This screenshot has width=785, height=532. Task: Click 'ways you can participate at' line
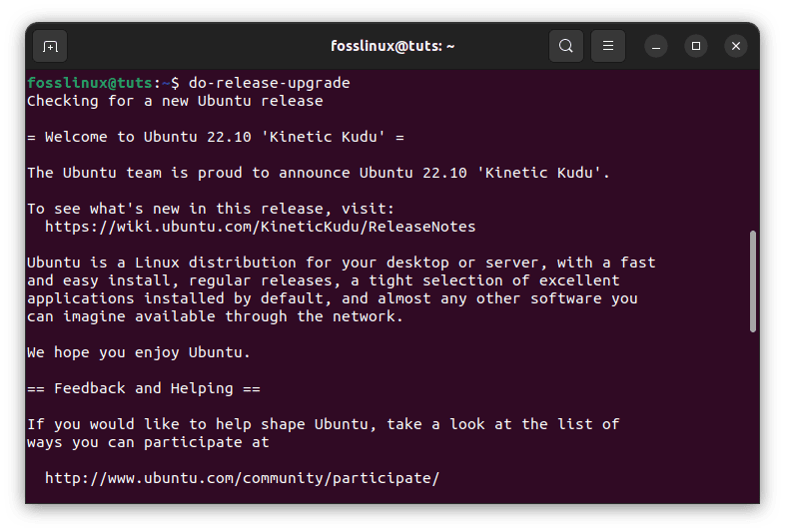[x=148, y=442]
